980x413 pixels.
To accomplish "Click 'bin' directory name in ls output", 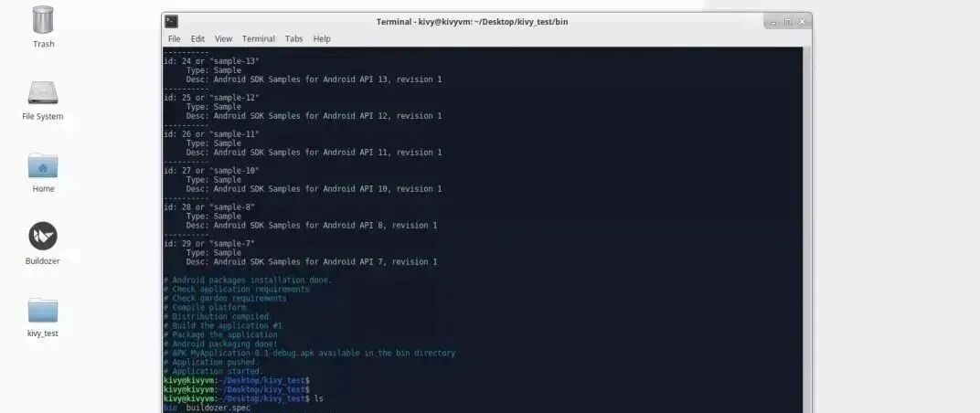I will (170, 408).
